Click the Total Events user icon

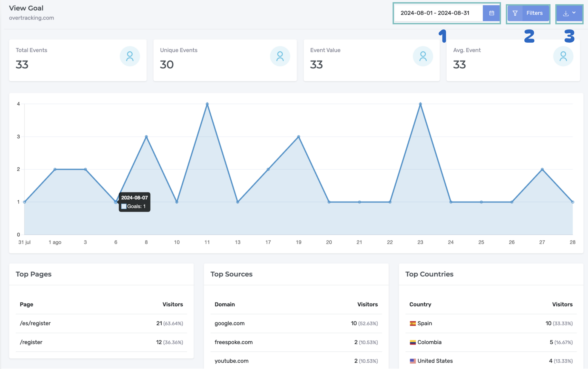[130, 56]
